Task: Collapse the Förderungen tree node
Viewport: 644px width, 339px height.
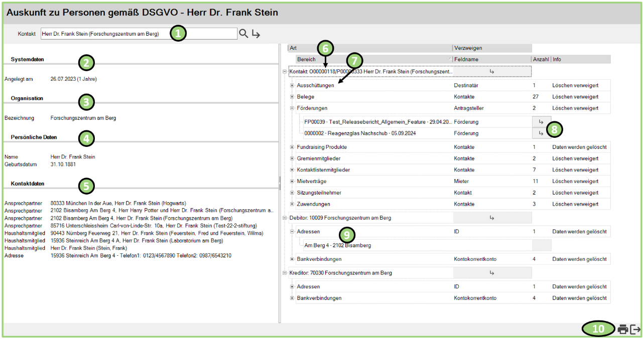Action: coord(292,108)
